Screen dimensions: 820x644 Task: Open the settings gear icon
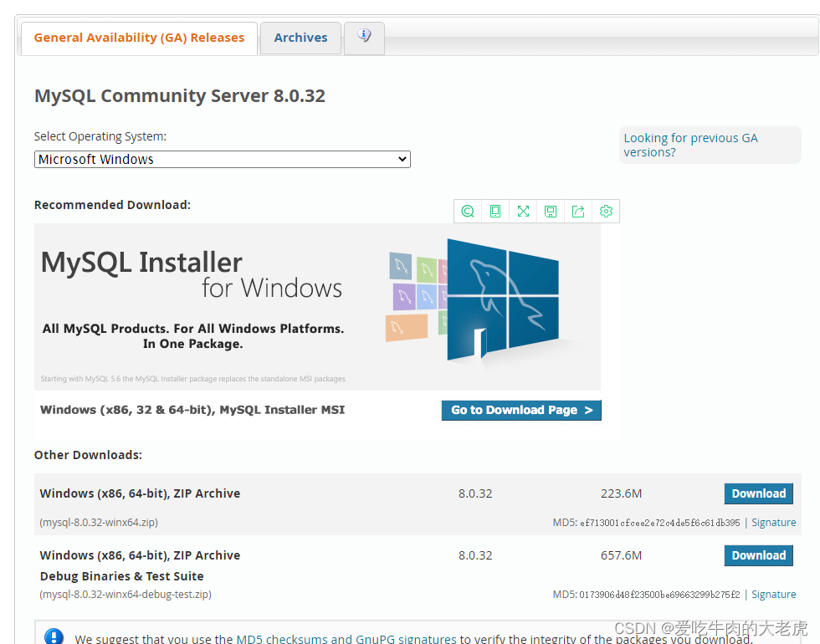[606, 211]
